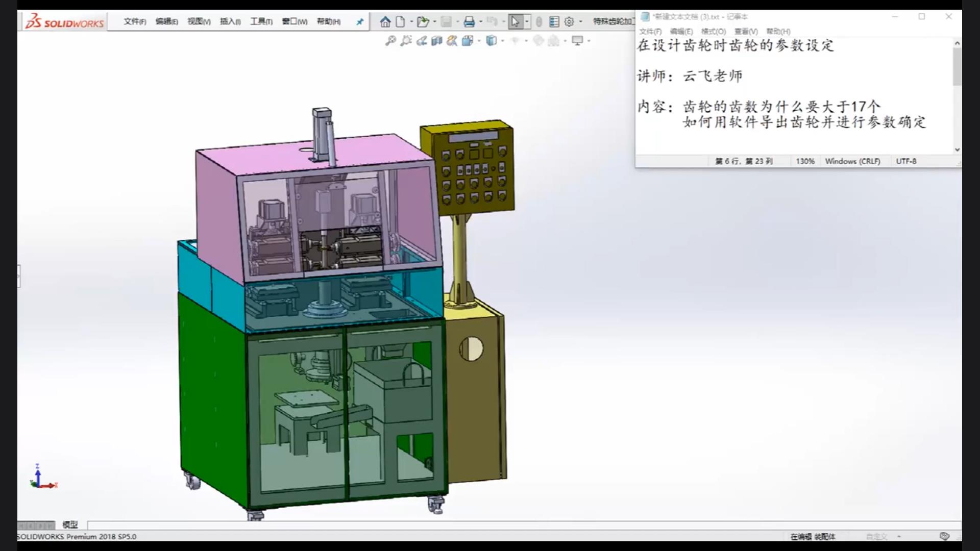
Task: Click inside Notepad text on 讲师 line
Action: pyautogui.click(x=690, y=76)
